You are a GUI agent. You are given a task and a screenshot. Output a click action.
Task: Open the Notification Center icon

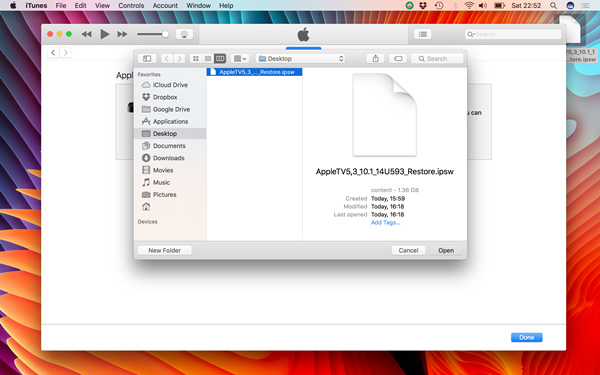(x=585, y=5)
